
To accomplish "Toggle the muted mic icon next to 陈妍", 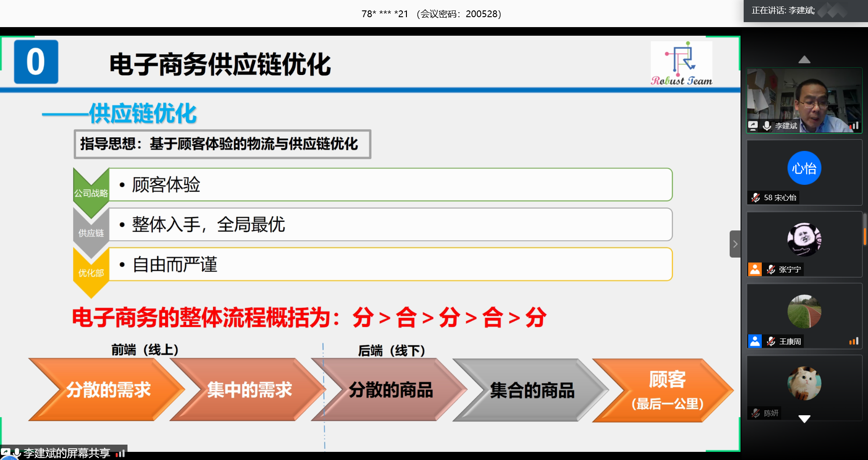I will click(755, 413).
